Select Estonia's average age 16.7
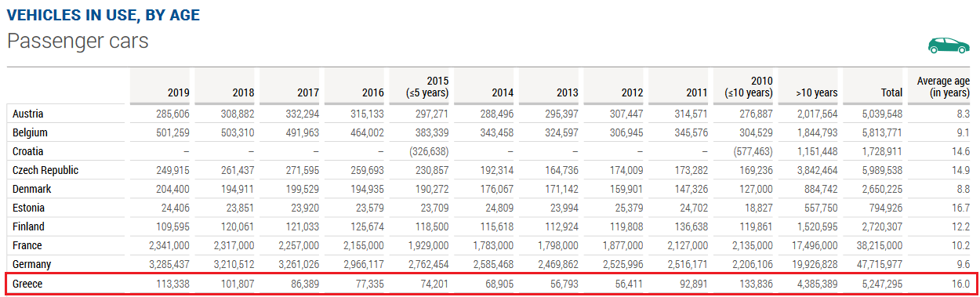The height and width of the screenshot is (297, 980). point(961,208)
